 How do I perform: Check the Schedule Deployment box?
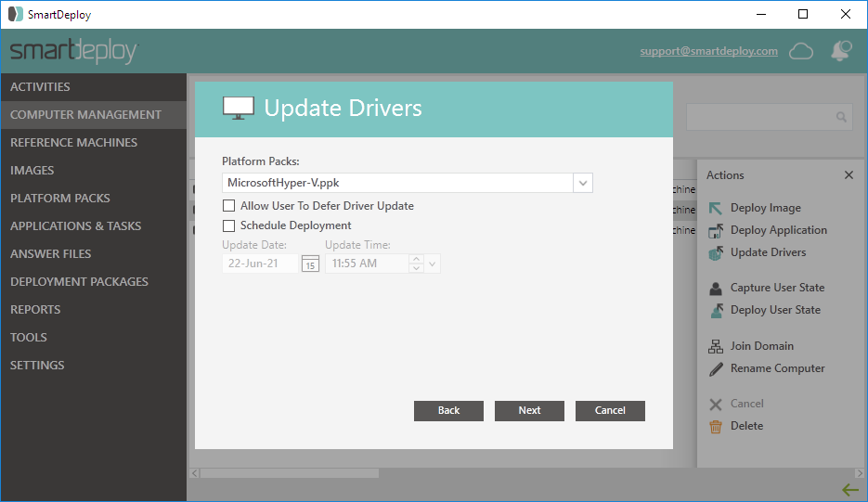coord(228,225)
